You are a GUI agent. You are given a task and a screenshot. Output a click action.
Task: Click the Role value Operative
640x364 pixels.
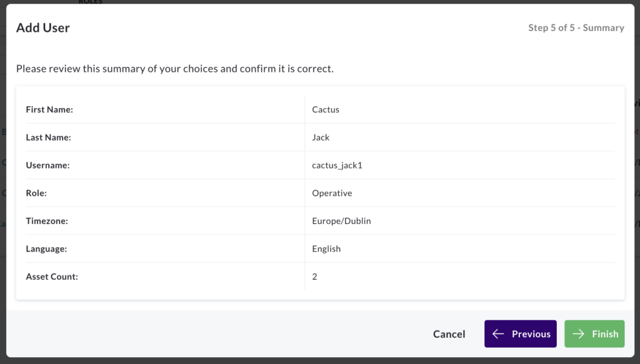[332, 193]
